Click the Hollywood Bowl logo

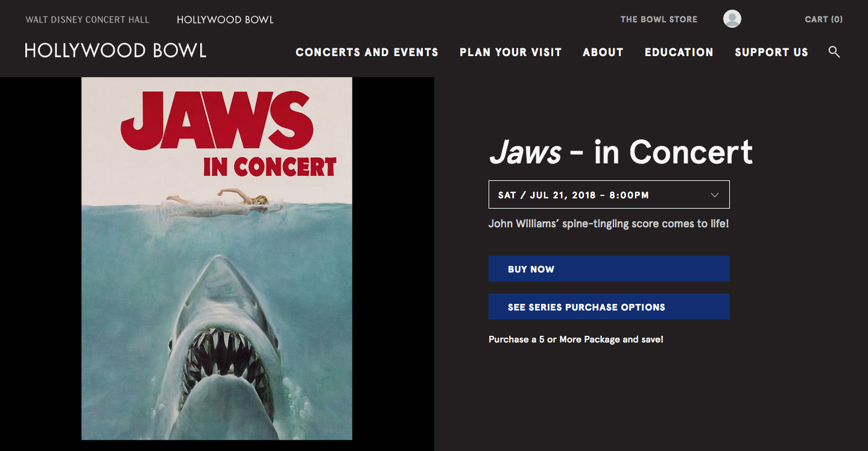pyautogui.click(x=115, y=51)
